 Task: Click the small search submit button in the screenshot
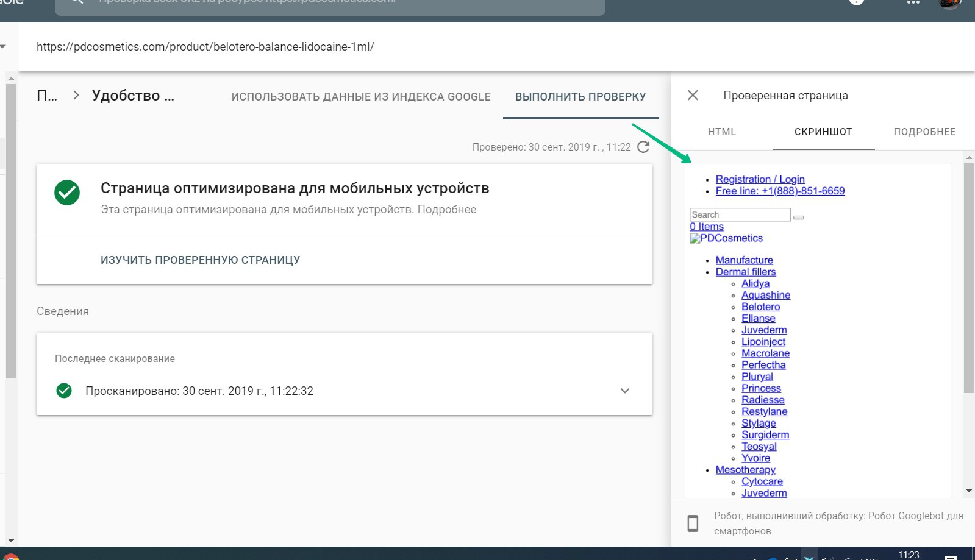click(x=798, y=218)
